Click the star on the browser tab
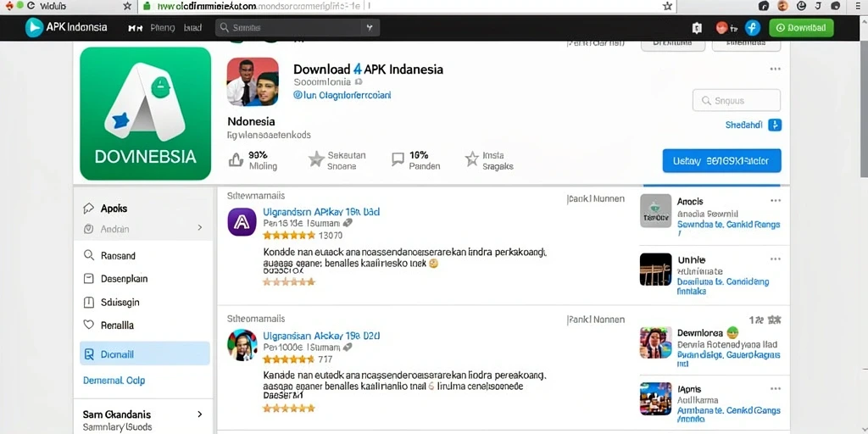 (x=127, y=6)
